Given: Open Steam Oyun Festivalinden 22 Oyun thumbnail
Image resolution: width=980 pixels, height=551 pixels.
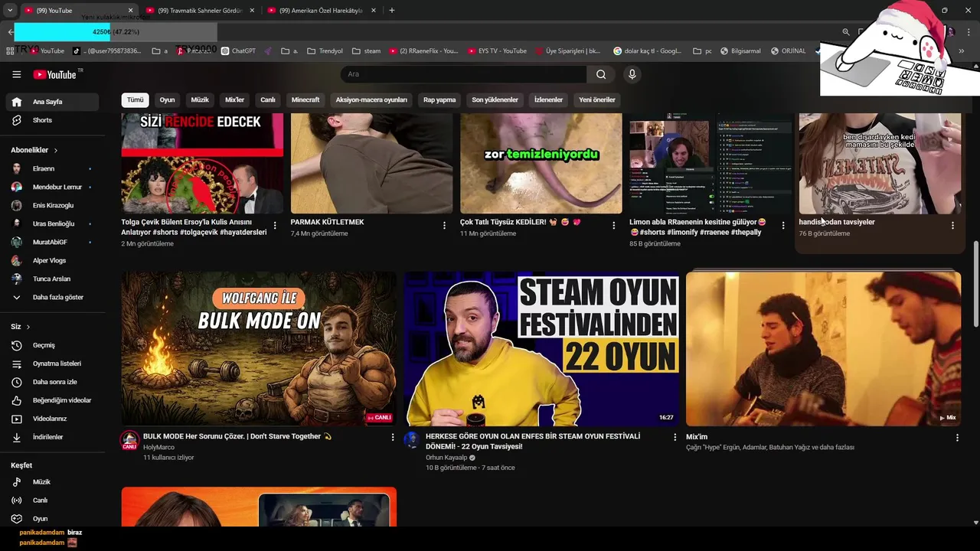Looking at the screenshot, I should [541, 348].
